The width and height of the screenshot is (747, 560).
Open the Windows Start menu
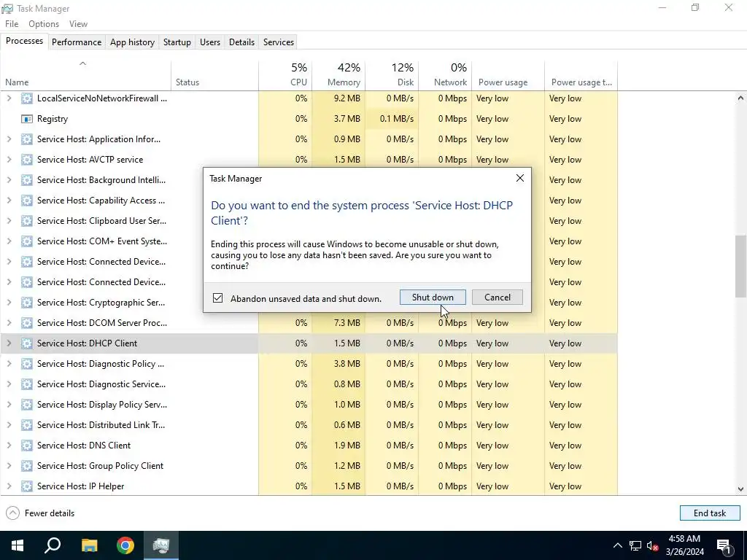pos(18,545)
